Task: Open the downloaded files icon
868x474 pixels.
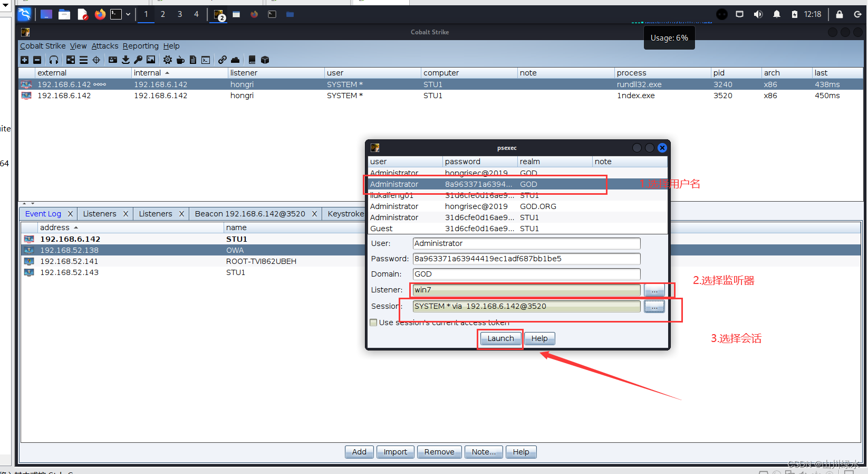Action: click(x=126, y=60)
